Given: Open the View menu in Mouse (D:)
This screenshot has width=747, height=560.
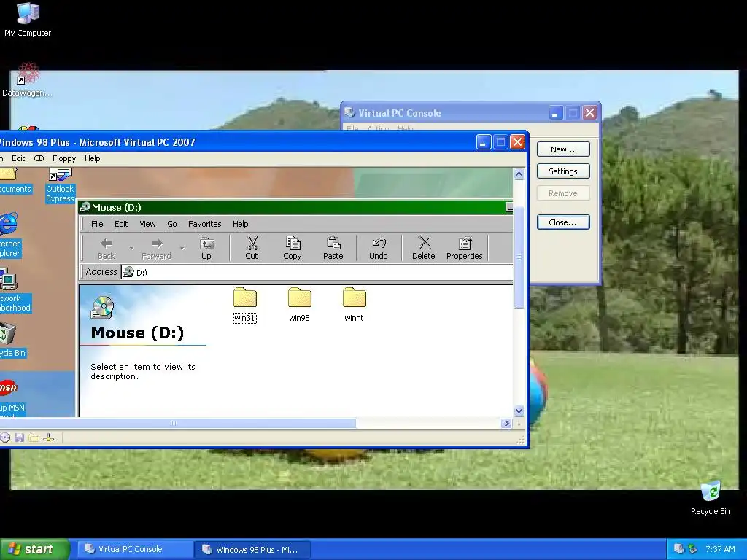Looking at the screenshot, I should [147, 224].
